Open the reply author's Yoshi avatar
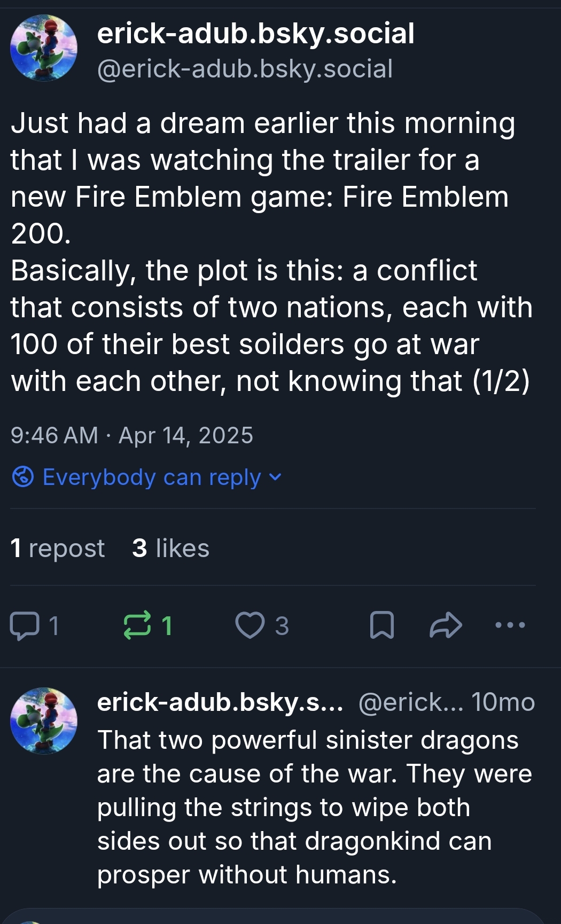This screenshot has height=924, width=561. (x=44, y=721)
